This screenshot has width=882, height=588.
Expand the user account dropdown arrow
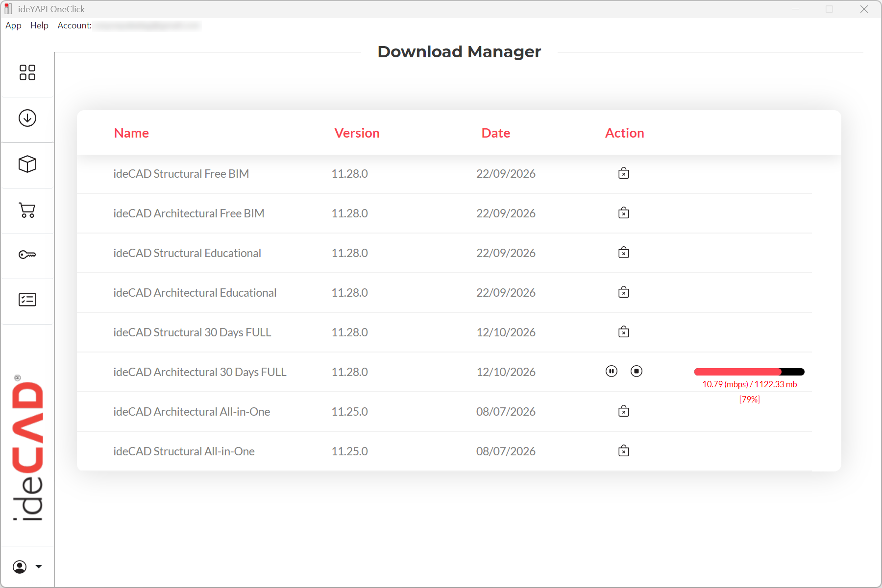pyautogui.click(x=39, y=567)
